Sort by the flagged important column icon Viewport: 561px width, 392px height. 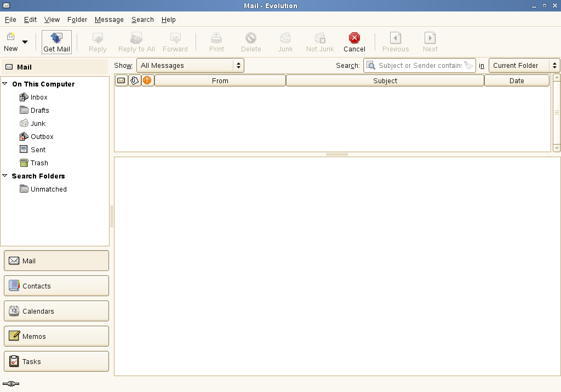(147, 80)
